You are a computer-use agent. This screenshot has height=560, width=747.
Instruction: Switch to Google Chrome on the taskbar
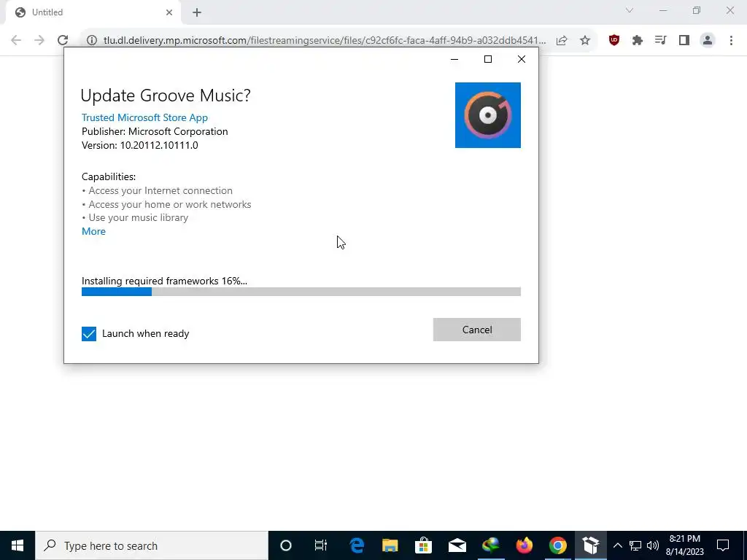coord(557,545)
